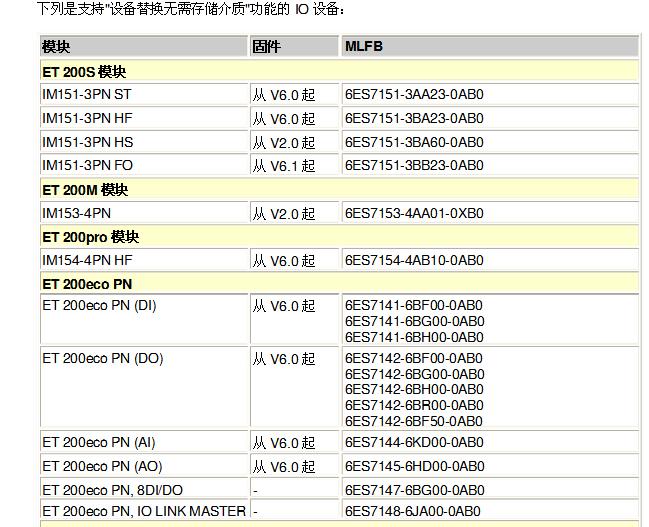Select MLFB 6ES7151-3BA23-0AB0
649x527 pixels.
tap(414, 118)
